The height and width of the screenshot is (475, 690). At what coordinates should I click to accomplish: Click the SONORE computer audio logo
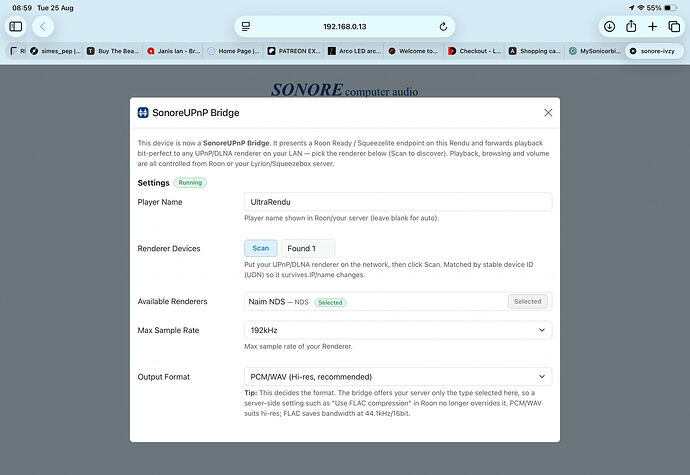[345, 89]
